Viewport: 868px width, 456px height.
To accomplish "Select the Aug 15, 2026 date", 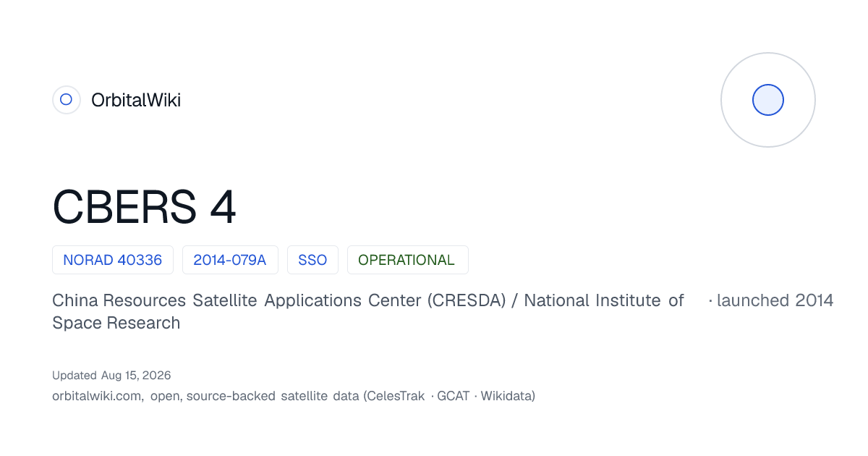I will click(136, 376).
